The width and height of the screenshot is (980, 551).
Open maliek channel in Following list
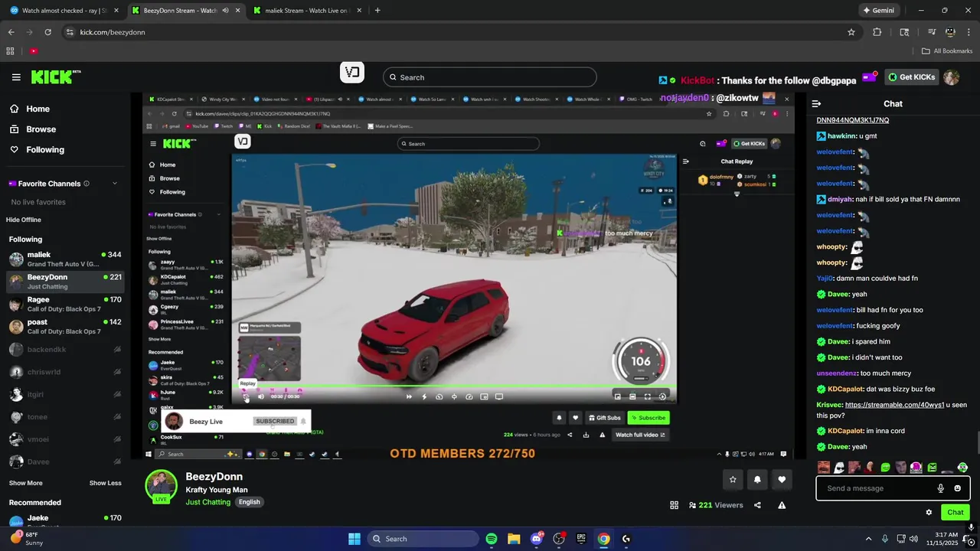click(64, 259)
